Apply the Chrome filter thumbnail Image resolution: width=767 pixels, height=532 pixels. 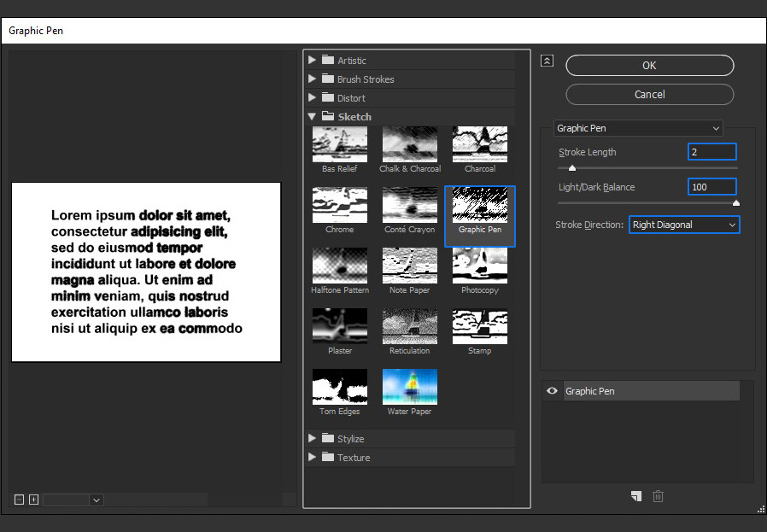(x=339, y=205)
